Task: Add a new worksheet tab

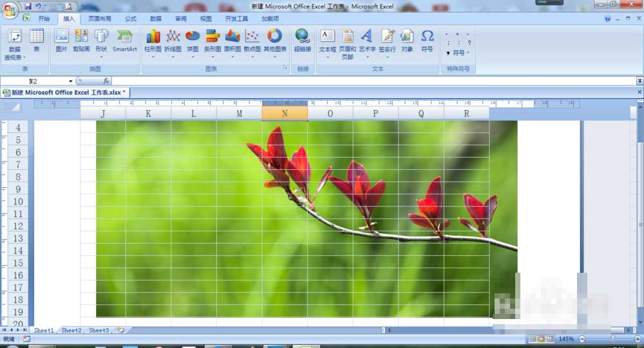Action: tap(121, 330)
